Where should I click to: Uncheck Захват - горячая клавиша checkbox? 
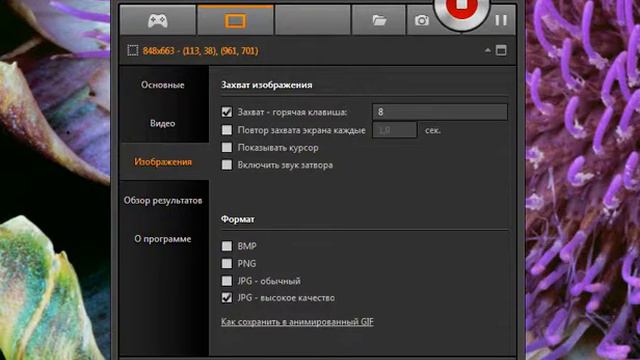227,112
